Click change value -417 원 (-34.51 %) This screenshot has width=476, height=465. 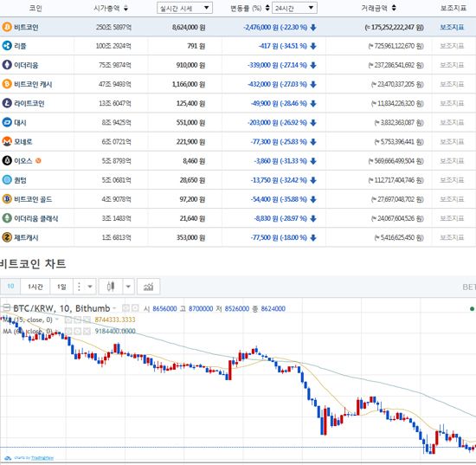tap(283, 46)
